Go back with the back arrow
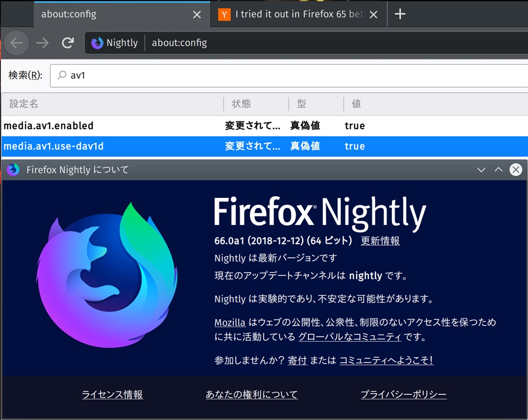 (16, 43)
